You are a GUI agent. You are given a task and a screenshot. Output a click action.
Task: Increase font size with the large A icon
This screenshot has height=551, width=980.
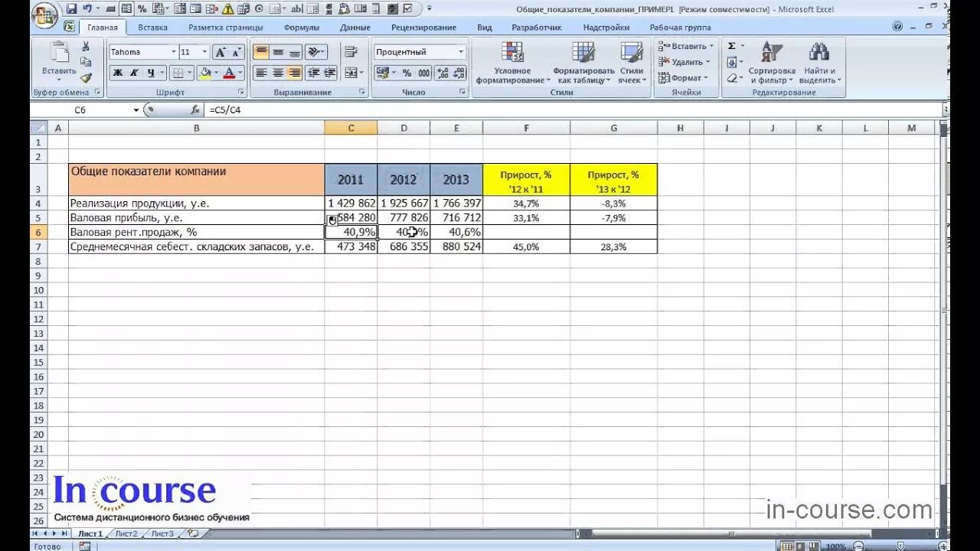click(220, 52)
